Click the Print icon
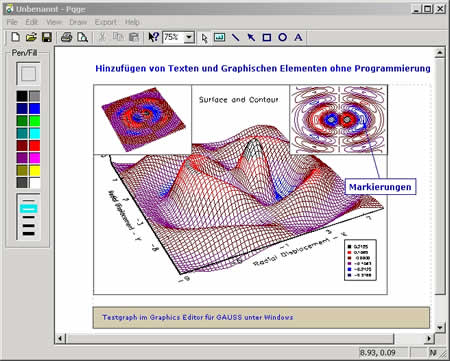 (66, 37)
